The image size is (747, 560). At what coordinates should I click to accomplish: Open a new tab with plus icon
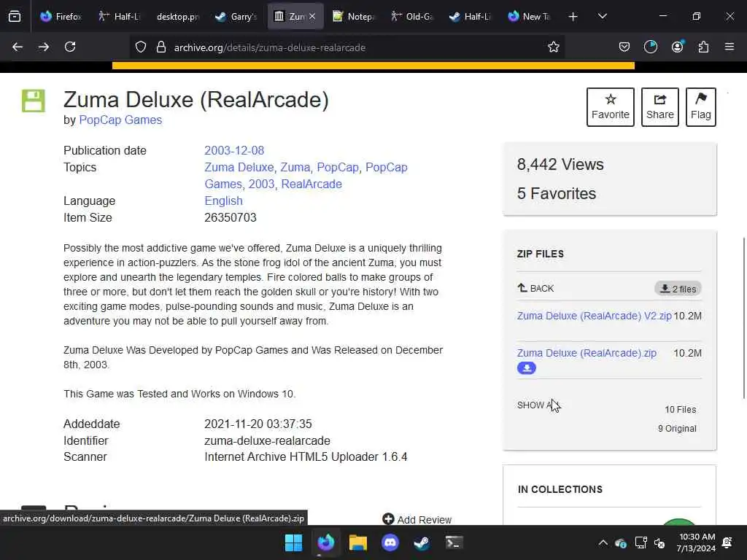point(573,17)
